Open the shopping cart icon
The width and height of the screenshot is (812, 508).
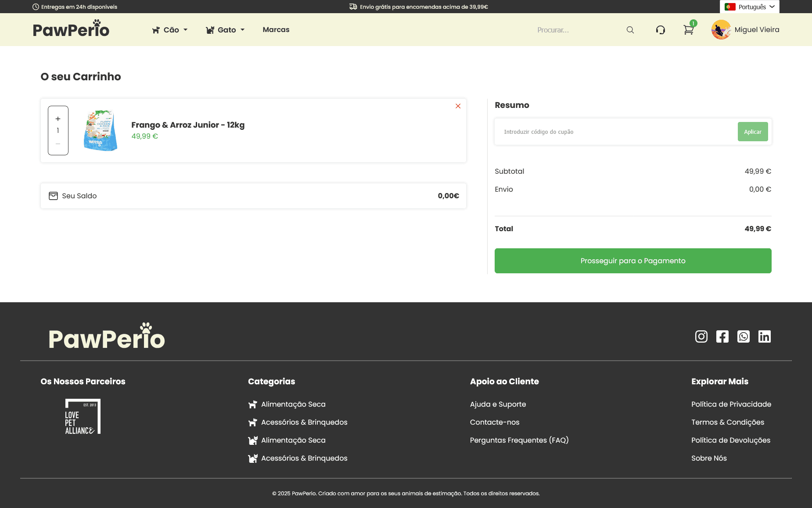pos(688,30)
